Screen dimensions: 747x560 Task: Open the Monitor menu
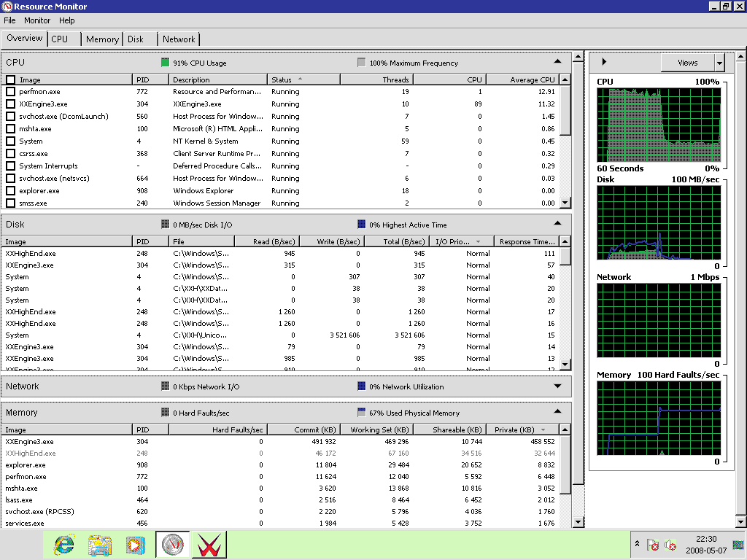coord(37,20)
